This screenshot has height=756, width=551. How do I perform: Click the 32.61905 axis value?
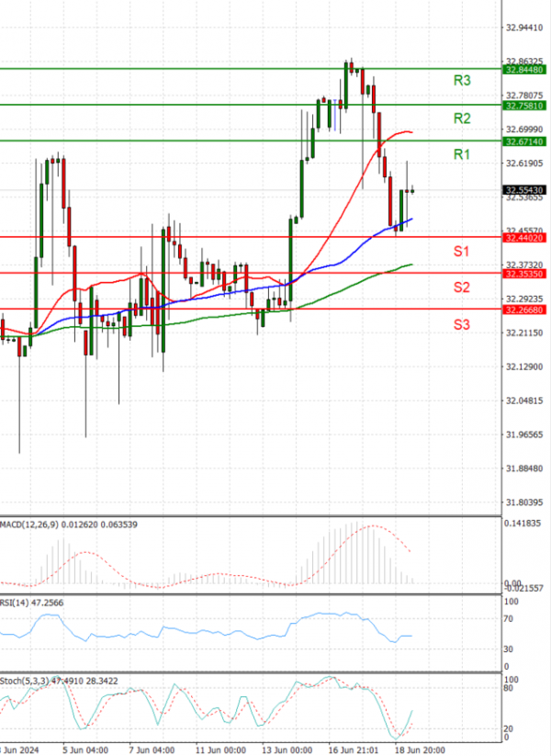(524, 164)
